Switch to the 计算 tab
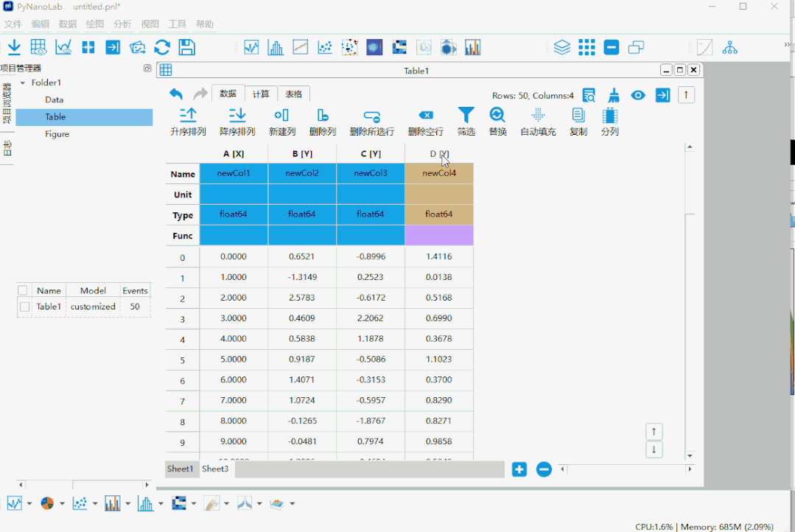 tap(261, 94)
